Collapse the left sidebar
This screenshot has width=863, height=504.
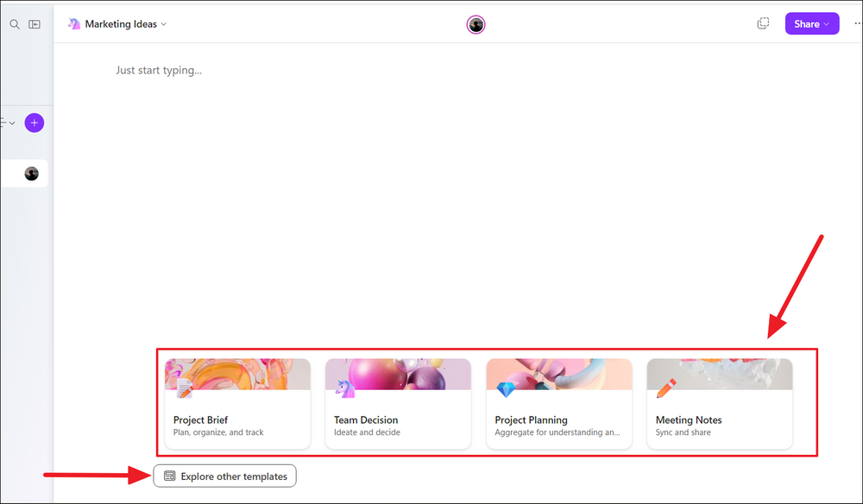click(x=35, y=24)
